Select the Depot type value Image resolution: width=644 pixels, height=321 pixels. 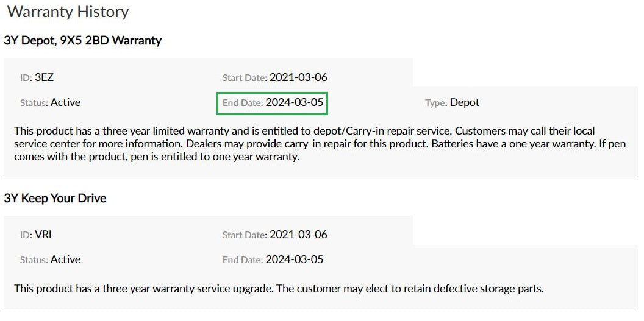coord(465,102)
